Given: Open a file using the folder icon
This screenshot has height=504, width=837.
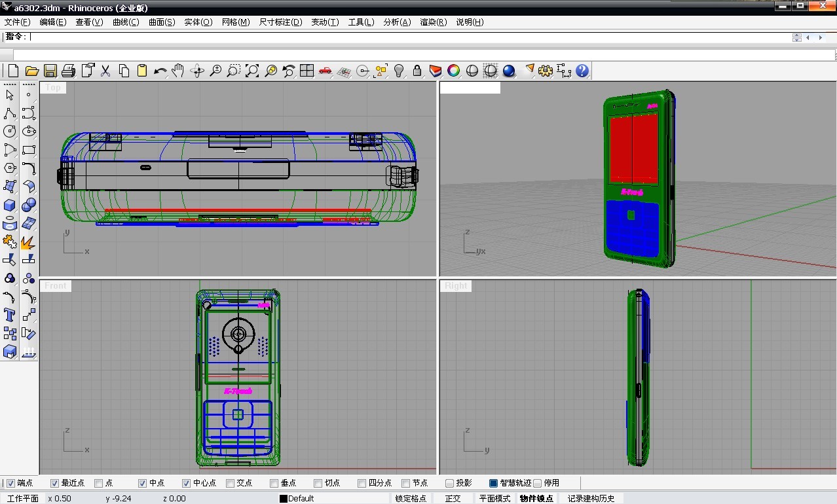Looking at the screenshot, I should point(31,71).
